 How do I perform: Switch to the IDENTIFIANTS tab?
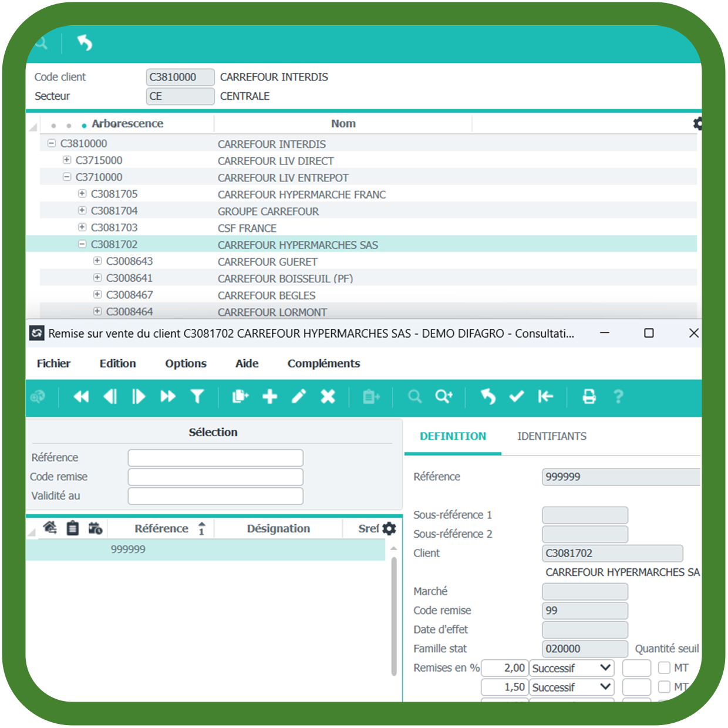[551, 436]
